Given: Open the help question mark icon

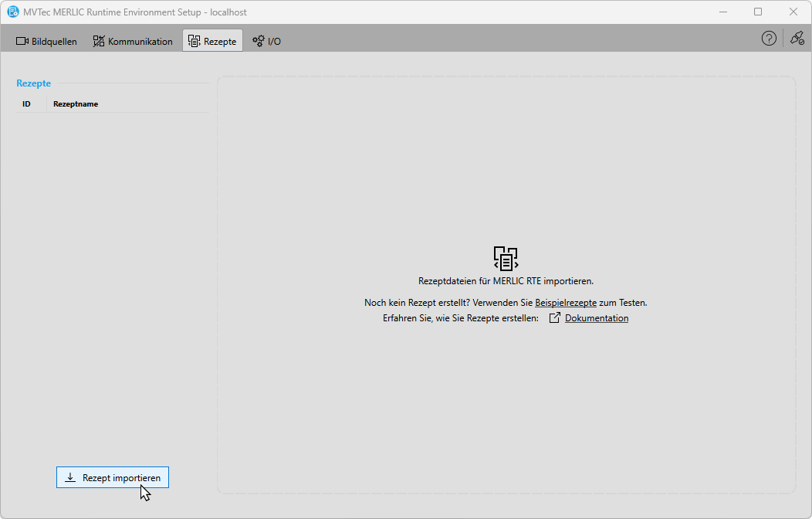Looking at the screenshot, I should point(769,39).
